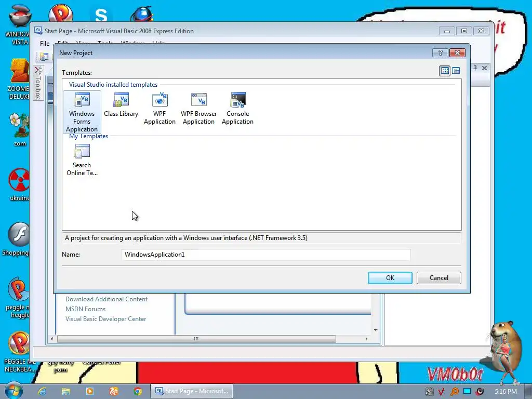Open the File menu in Visual Basic
This screenshot has width=532, height=399.
45,44
